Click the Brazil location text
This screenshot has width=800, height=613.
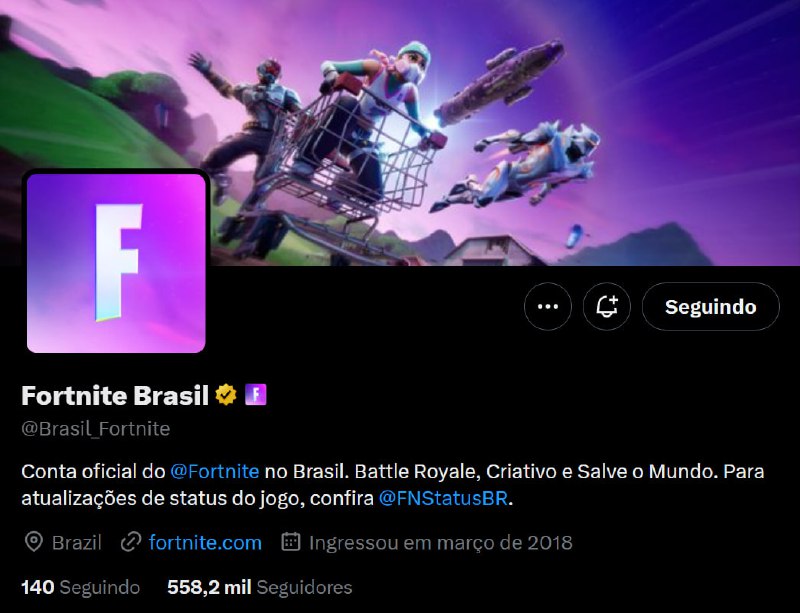tap(77, 542)
